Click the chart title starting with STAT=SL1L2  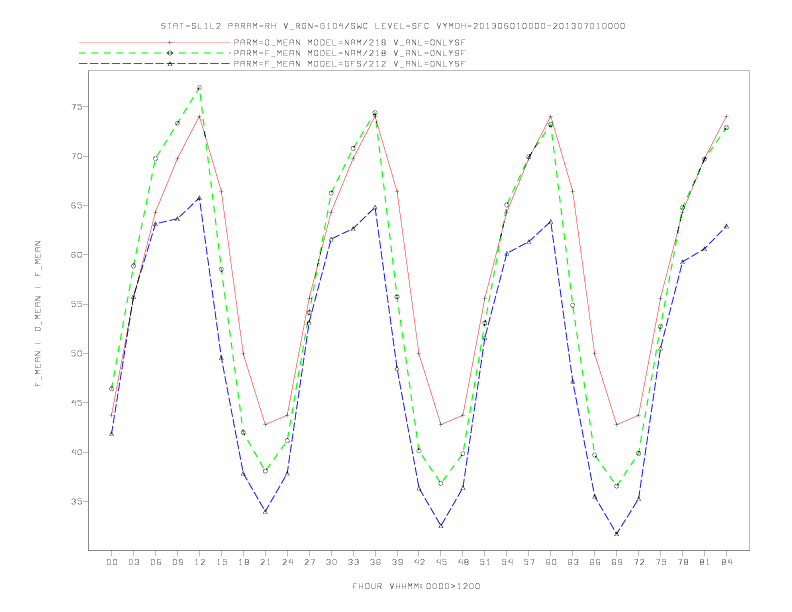coord(392,26)
